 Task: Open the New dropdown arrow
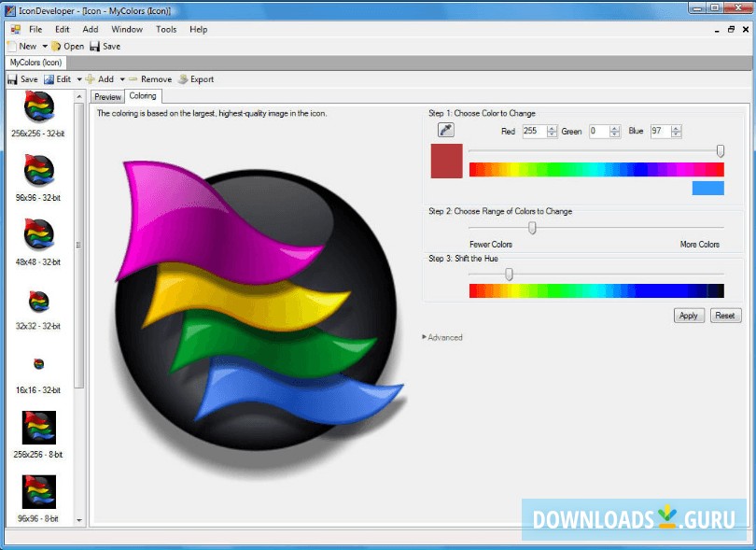coord(45,47)
